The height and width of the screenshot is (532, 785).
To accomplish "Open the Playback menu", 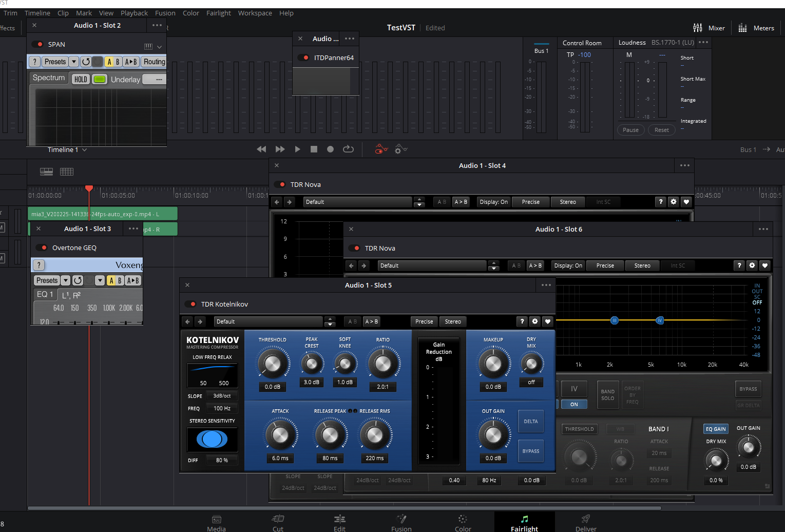I will (134, 13).
